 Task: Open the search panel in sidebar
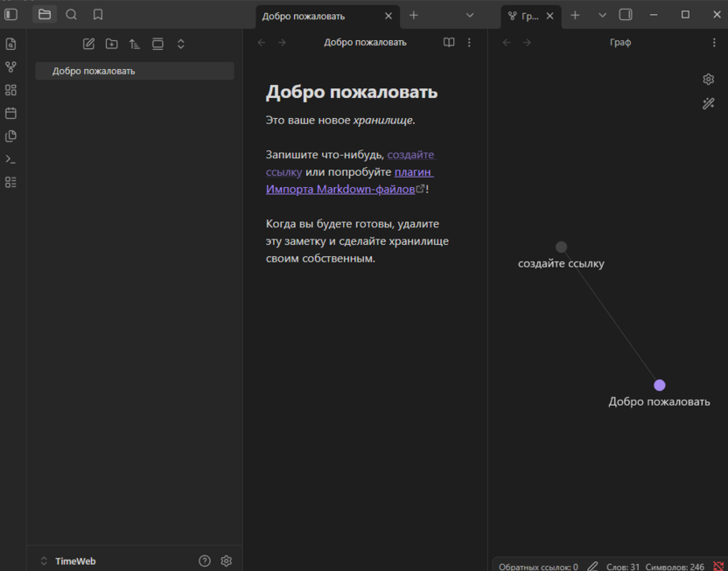coord(72,15)
